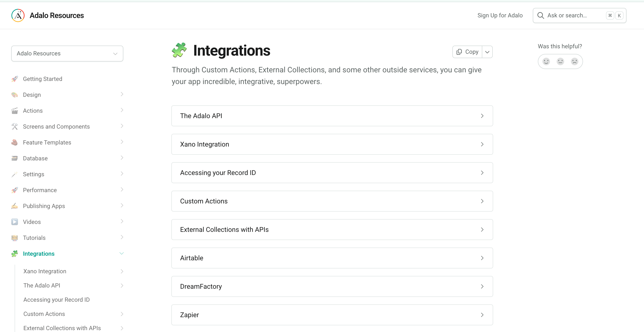The height and width of the screenshot is (332, 644).
Task: Click the clapperboard icon next to Actions
Action: pyautogui.click(x=15, y=110)
